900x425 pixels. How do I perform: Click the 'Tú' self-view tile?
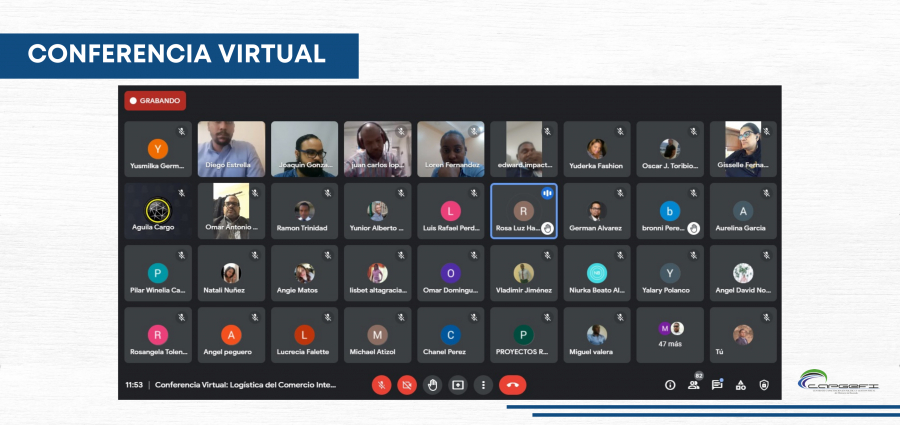[x=743, y=335]
